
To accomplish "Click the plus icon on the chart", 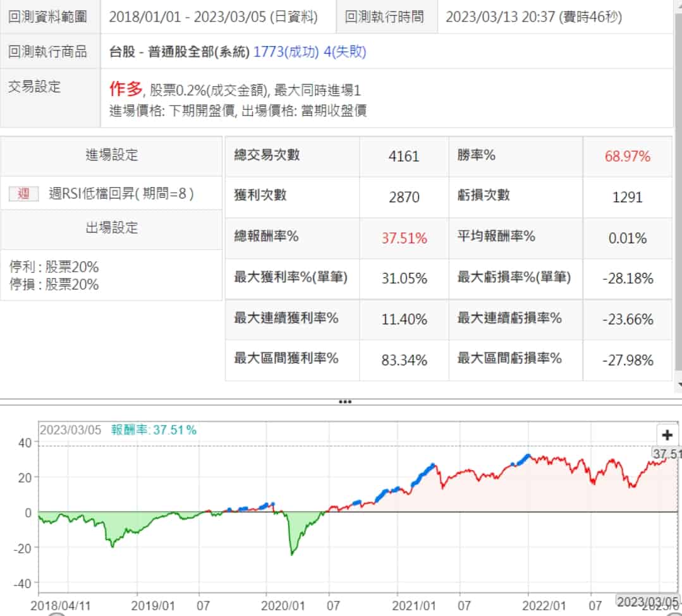I will click(667, 435).
